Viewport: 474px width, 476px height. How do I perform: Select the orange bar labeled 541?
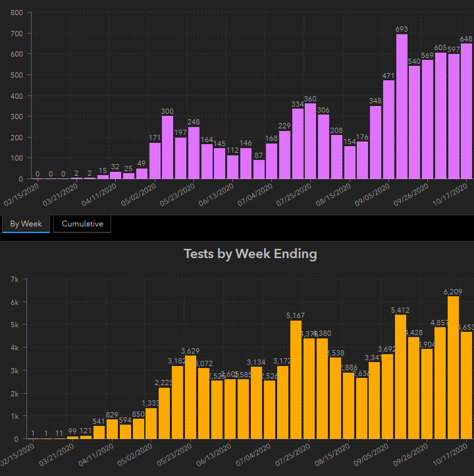click(x=99, y=433)
